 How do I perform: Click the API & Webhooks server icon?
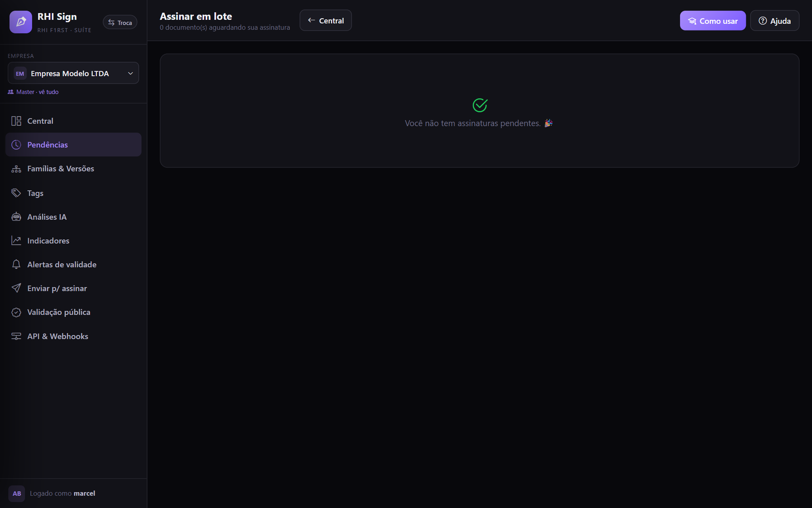tap(16, 336)
